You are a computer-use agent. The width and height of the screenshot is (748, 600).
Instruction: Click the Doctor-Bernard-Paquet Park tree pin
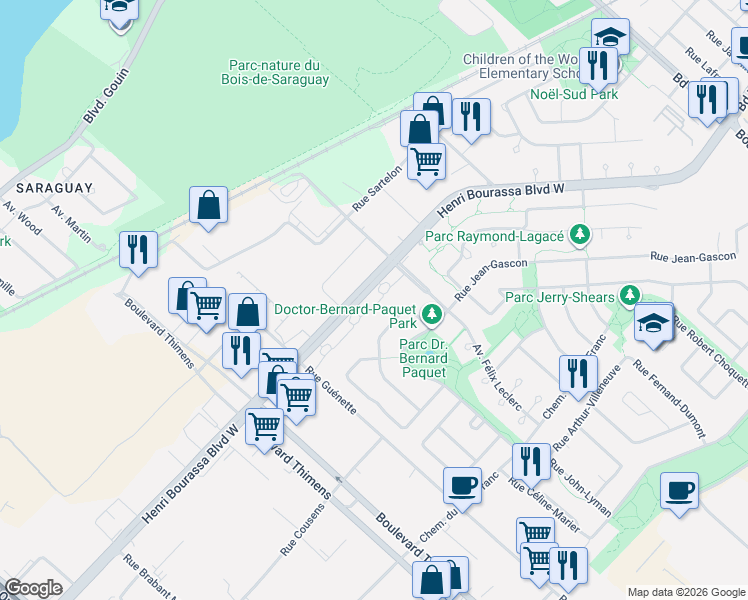click(432, 315)
